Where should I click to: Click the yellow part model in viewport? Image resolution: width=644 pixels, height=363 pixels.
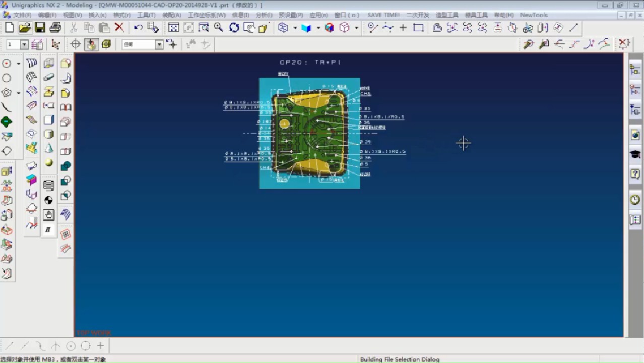[x=307, y=101]
